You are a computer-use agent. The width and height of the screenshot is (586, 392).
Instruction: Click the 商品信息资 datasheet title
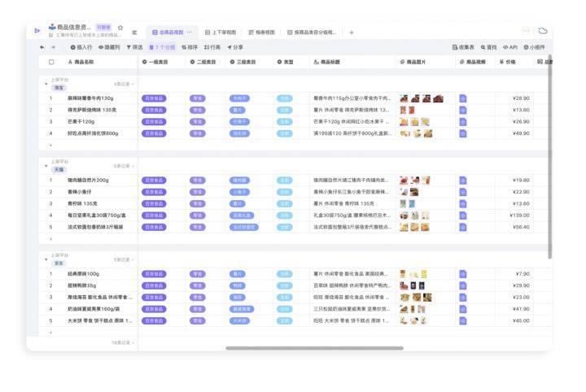click(x=74, y=28)
